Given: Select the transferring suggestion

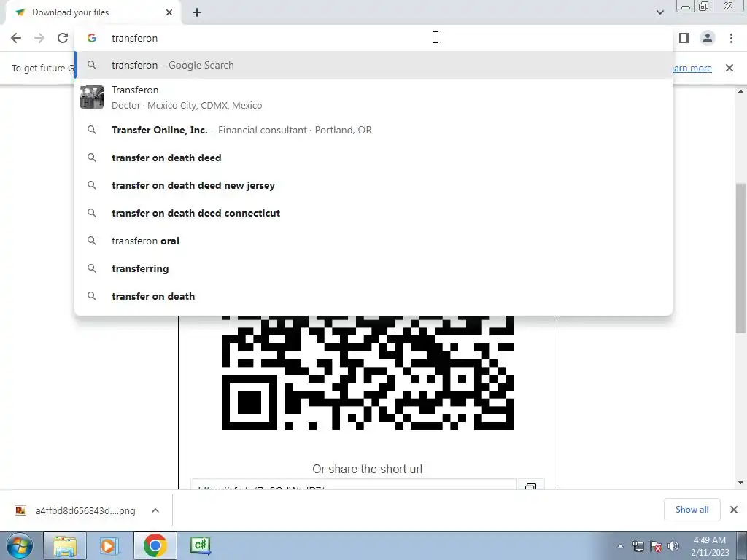Looking at the screenshot, I should pos(373,268).
